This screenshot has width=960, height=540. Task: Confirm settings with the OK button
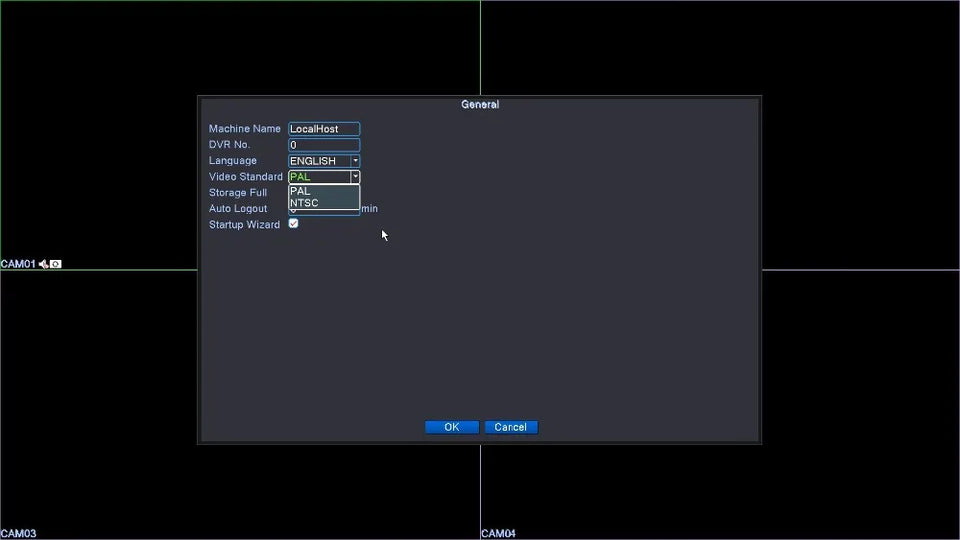tap(452, 427)
